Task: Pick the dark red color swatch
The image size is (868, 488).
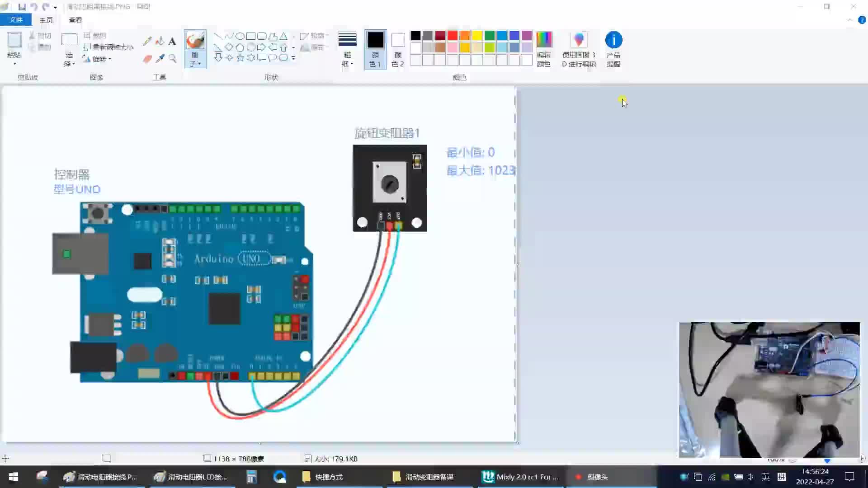Action: (x=440, y=35)
